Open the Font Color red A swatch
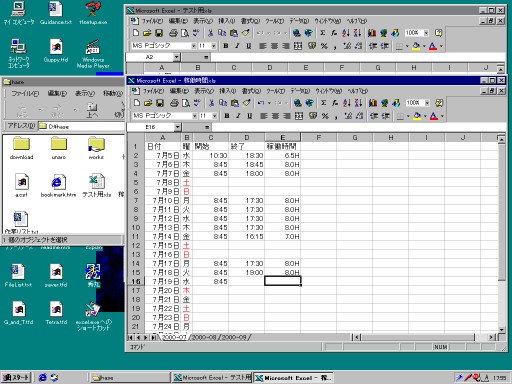The height and width of the screenshot is (384, 512). [x=433, y=116]
